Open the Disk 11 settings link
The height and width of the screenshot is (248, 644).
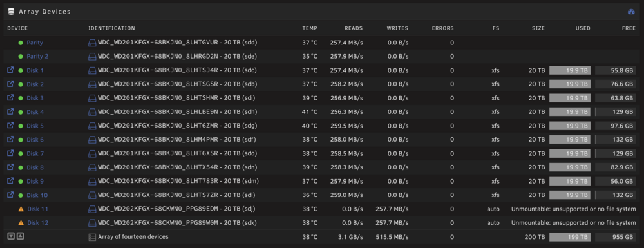pyautogui.click(x=38, y=209)
